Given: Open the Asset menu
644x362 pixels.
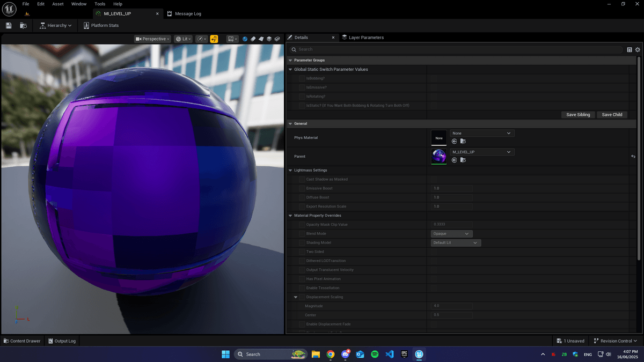Looking at the screenshot, I should 57,4.
